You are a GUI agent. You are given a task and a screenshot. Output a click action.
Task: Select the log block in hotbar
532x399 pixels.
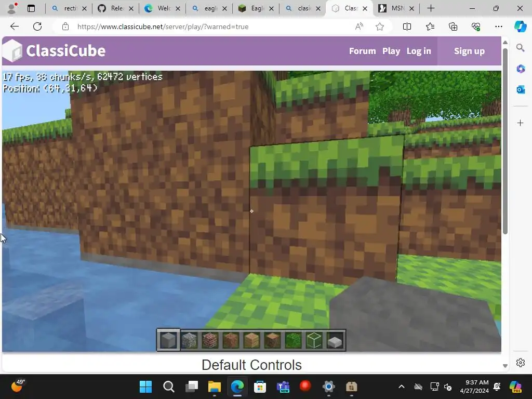coord(272,340)
